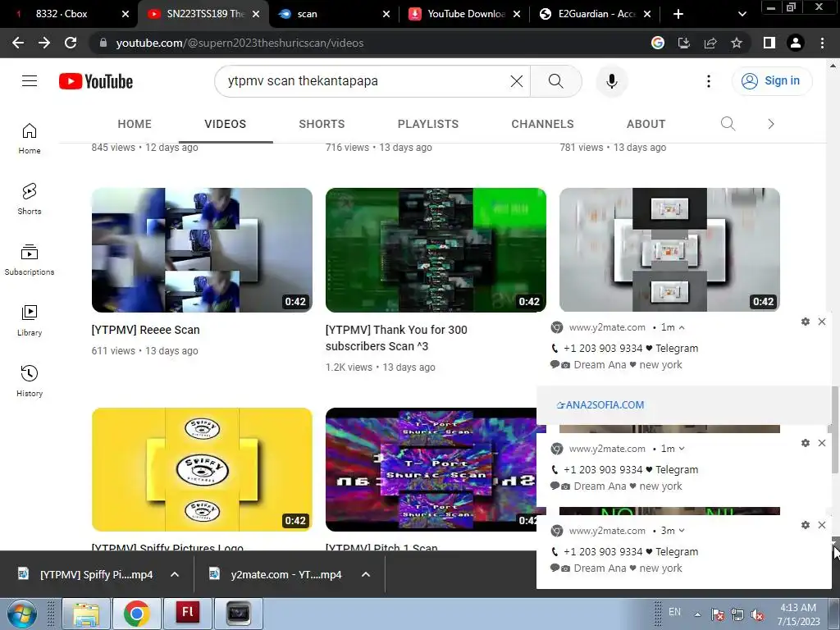
Task: Switch to the SHORTS channel tab
Action: click(322, 124)
